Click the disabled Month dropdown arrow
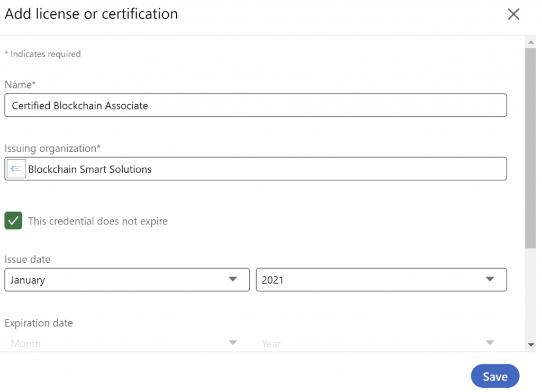Viewport: 542px width, 392px height. (x=233, y=343)
